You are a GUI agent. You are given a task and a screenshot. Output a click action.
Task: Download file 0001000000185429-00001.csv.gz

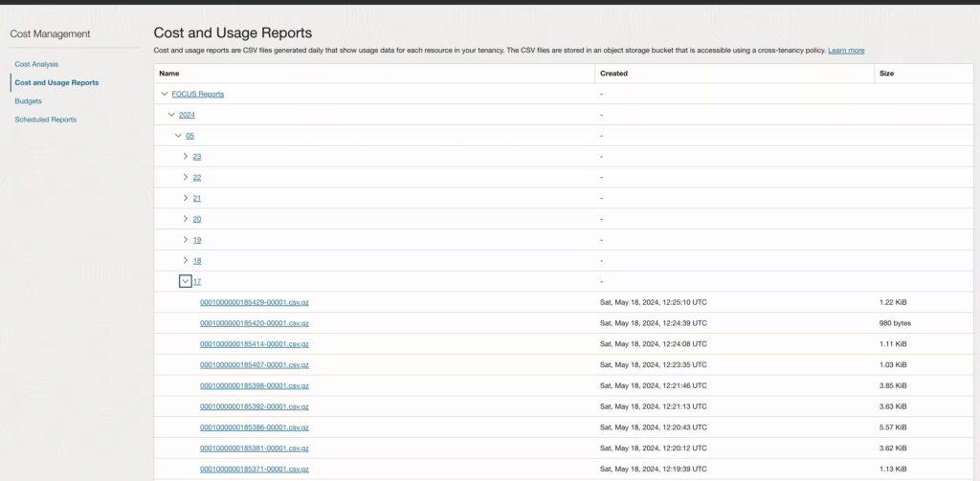pos(254,302)
